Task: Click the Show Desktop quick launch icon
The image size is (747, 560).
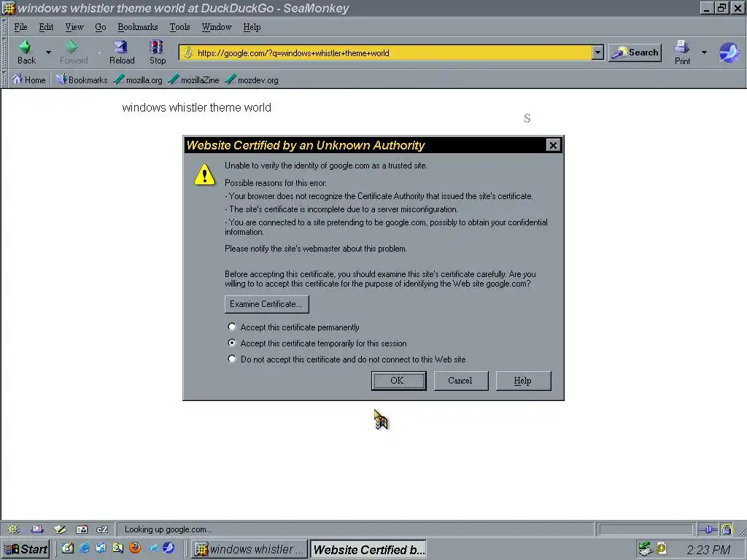Action: [x=67, y=548]
